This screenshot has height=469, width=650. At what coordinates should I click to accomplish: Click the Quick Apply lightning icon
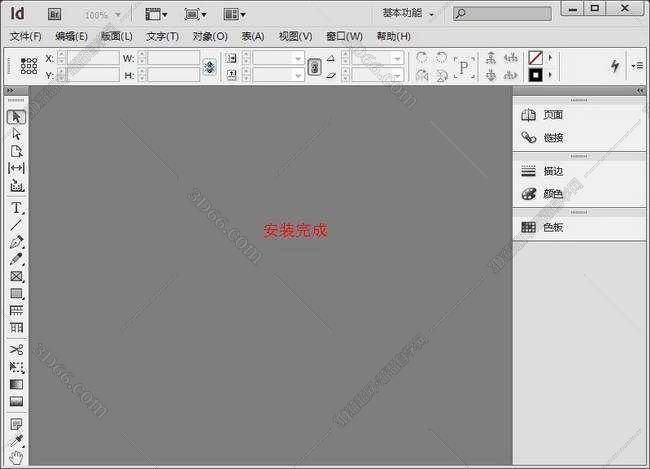pyautogui.click(x=615, y=66)
